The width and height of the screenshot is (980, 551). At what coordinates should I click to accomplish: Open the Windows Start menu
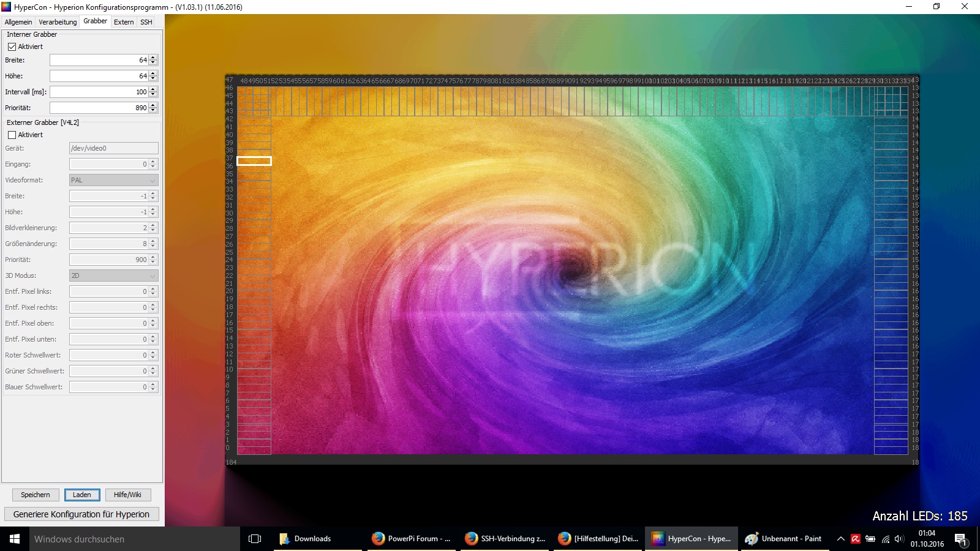tap(15, 539)
